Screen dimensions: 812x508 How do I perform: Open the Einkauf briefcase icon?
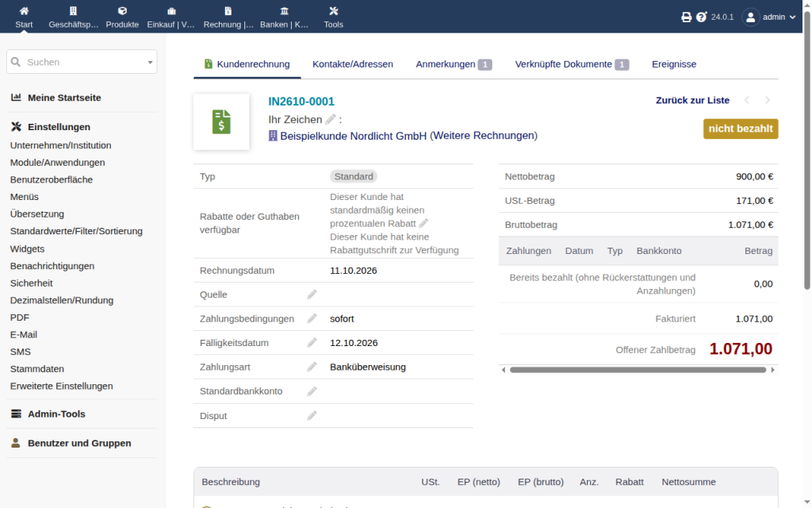(x=171, y=11)
